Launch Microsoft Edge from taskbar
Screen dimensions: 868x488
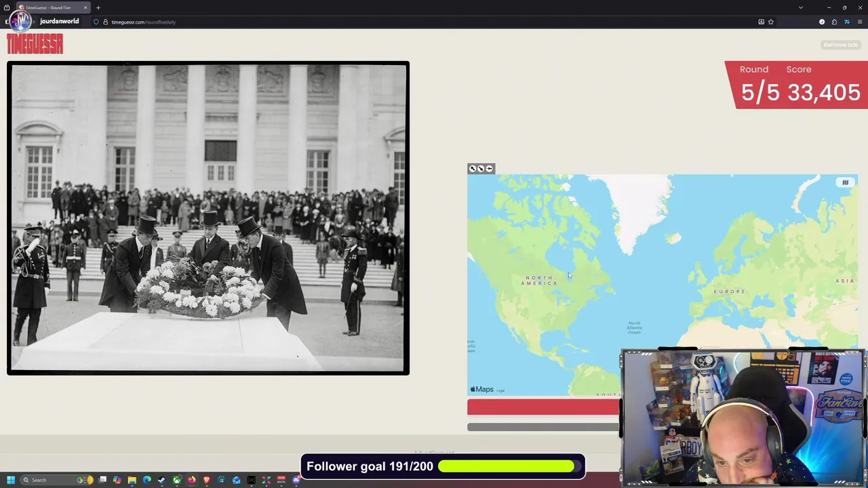coord(147,480)
